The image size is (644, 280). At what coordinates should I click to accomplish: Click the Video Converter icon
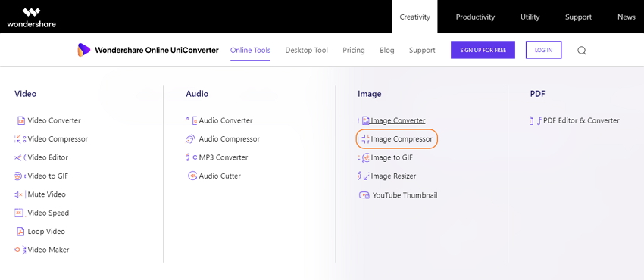coord(21,120)
